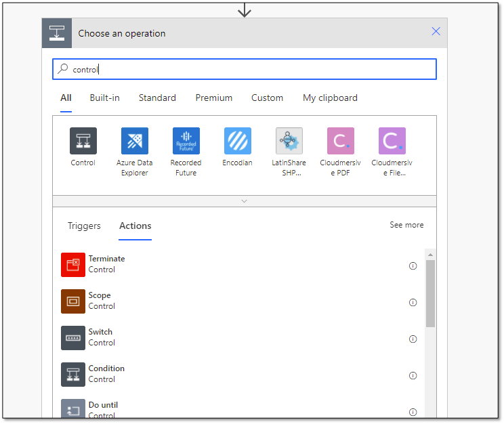Click the scrollbar up arrow
504x424 pixels.
pos(430,255)
